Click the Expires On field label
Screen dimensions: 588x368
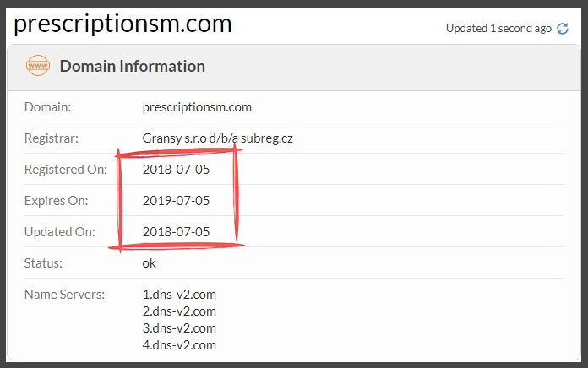pyautogui.click(x=56, y=201)
